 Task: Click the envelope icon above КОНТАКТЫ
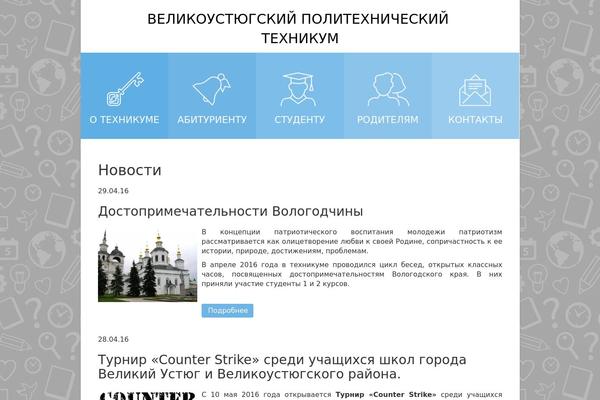point(475,90)
